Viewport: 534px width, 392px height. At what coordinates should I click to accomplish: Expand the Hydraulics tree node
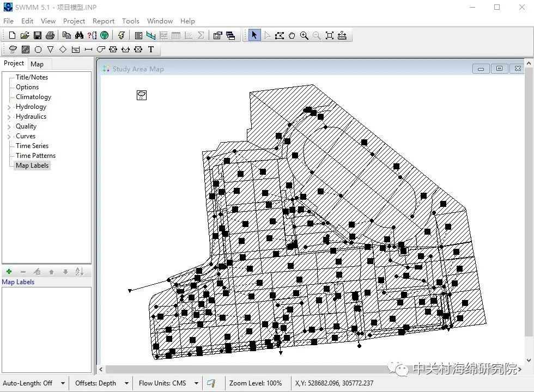point(9,117)
